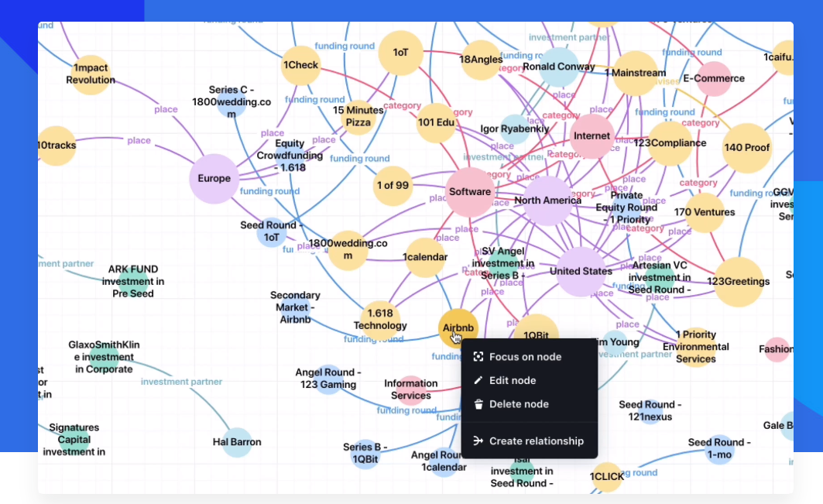Select the Artesian VC investment node
The image size is (823, 504).
pos(659,278)
